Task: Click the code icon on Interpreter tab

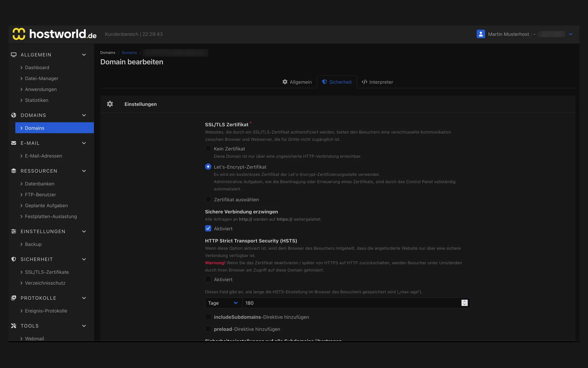Action: 364,82
